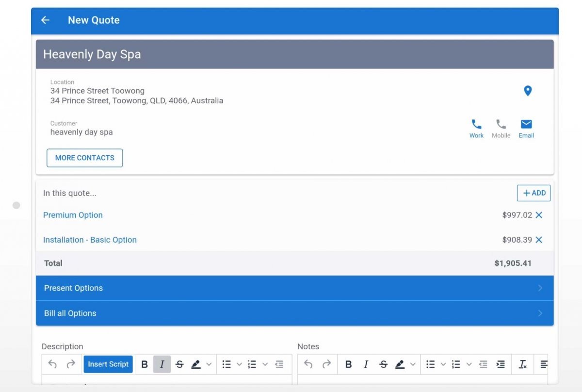This screenshot has width=582, height=392.
Task: Insert a numbered list in Notes
Action: (x=456, y=364)
